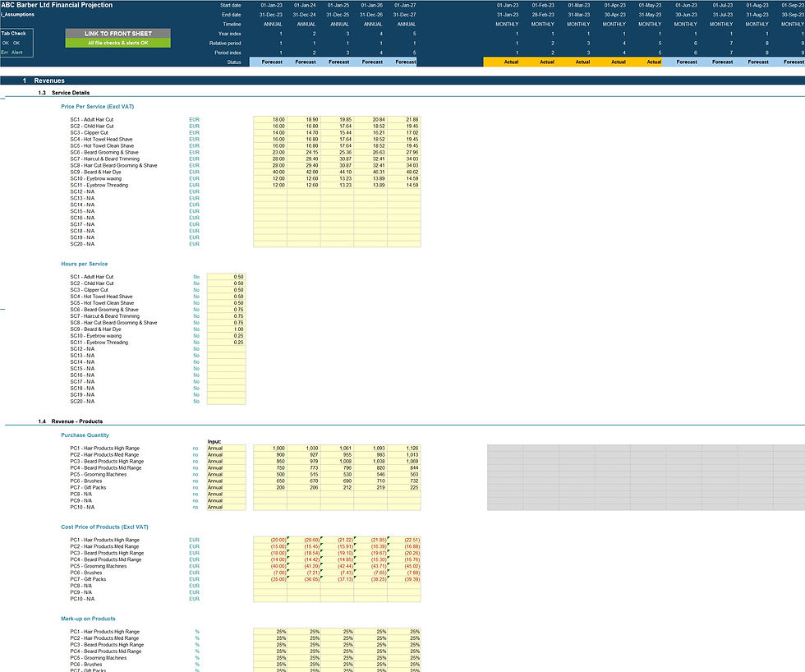Select the PC1 purchase quantity cell showing 1,000
The image size is (805, 672).
[270, 449]
